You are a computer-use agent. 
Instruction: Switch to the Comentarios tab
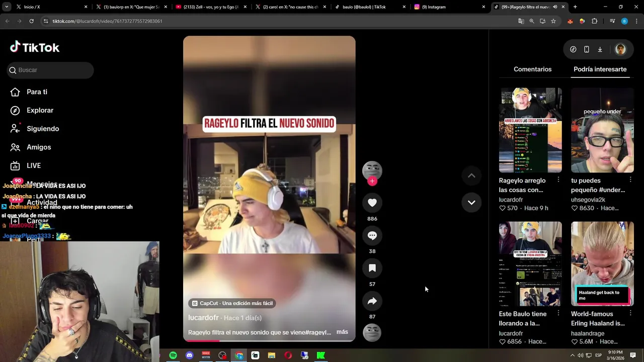pos(532,69)
